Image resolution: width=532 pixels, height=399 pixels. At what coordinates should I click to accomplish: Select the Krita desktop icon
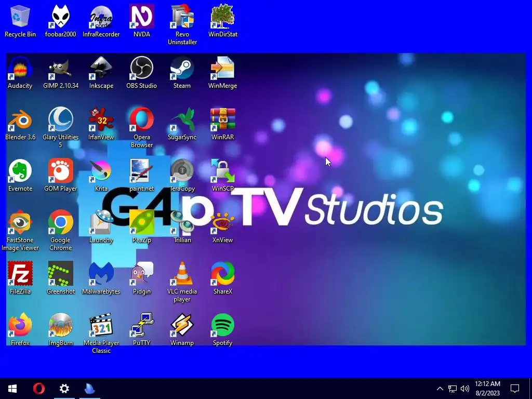coord(101,176)
